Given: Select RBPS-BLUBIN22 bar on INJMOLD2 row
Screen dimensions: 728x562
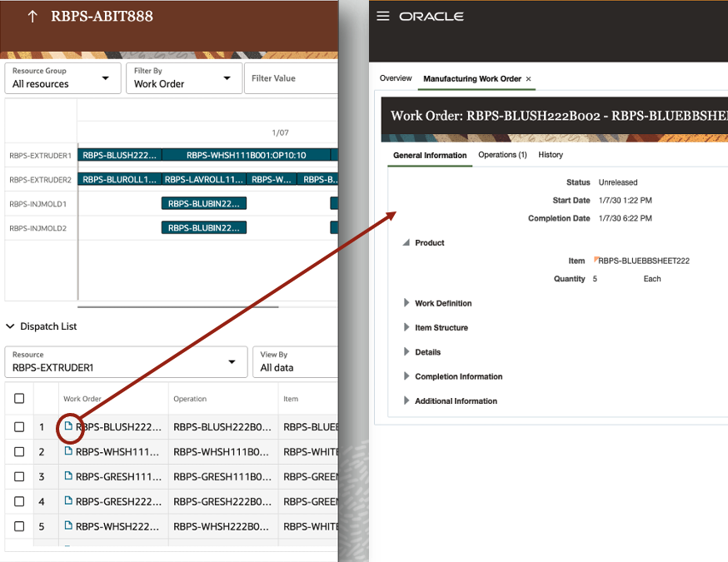Looking at the screenshot, I should (x=204, y=228).
